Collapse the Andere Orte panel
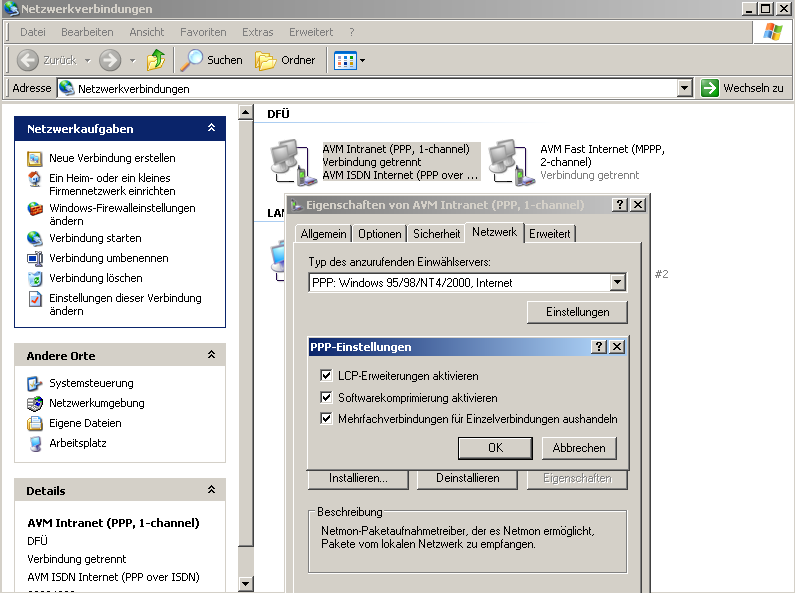The image size is (795, 593). (211, 355)
